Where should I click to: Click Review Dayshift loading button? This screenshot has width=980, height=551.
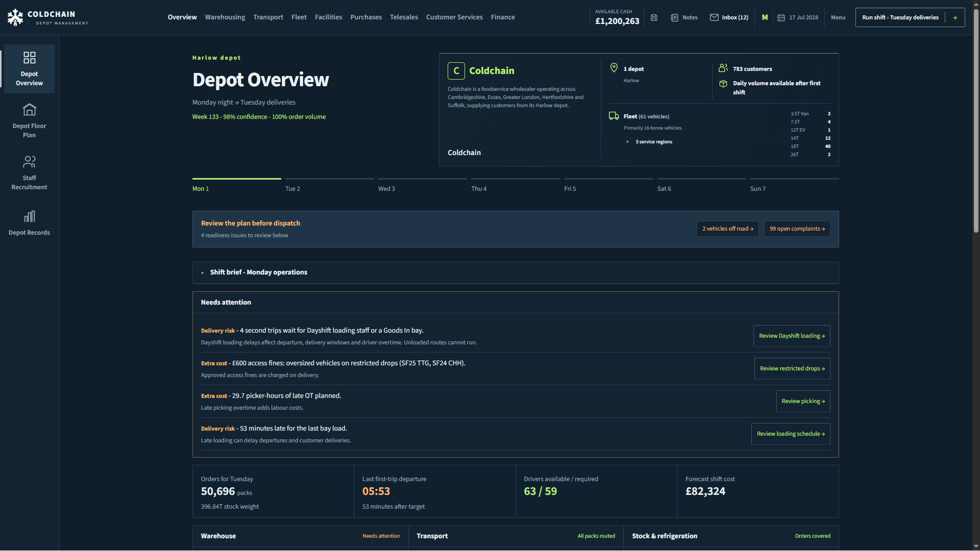pos(792,336)
